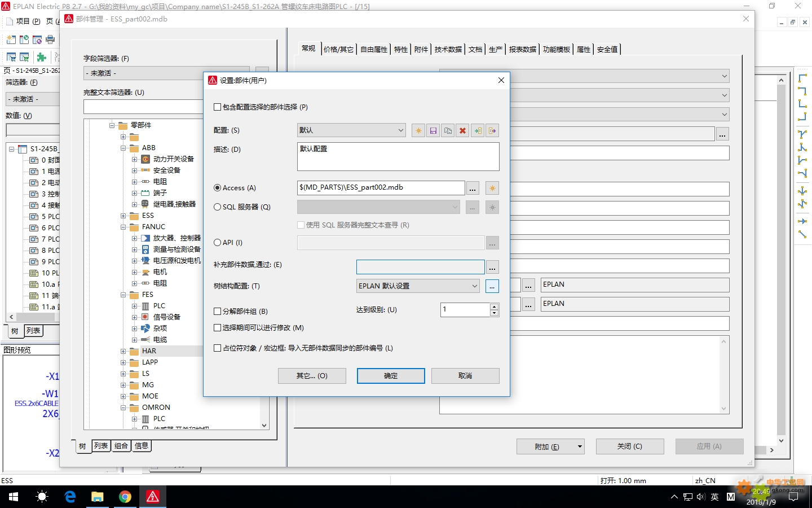Collapse the OMRON tree node
812x508 pixels.
coord(123,408)
